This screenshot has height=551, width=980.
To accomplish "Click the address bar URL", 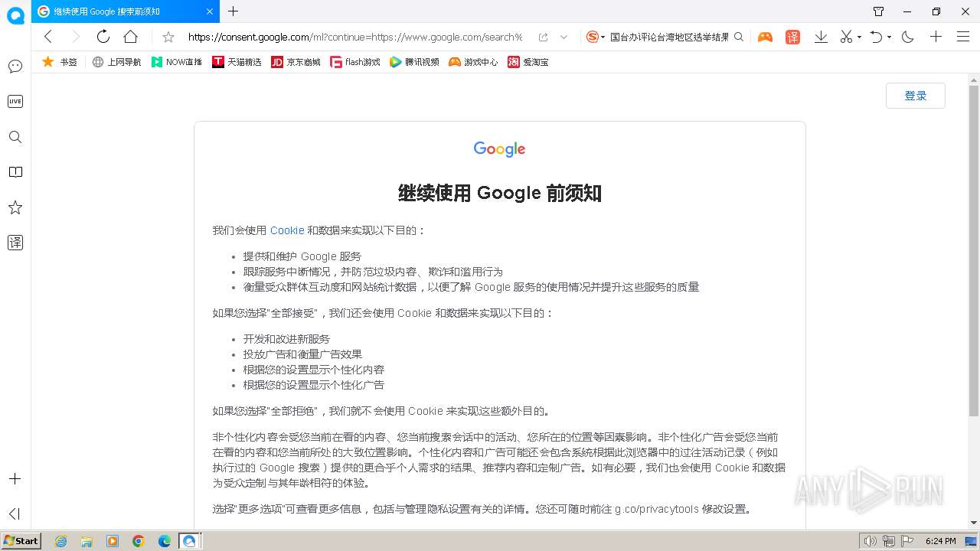I will tap(355, 37).
